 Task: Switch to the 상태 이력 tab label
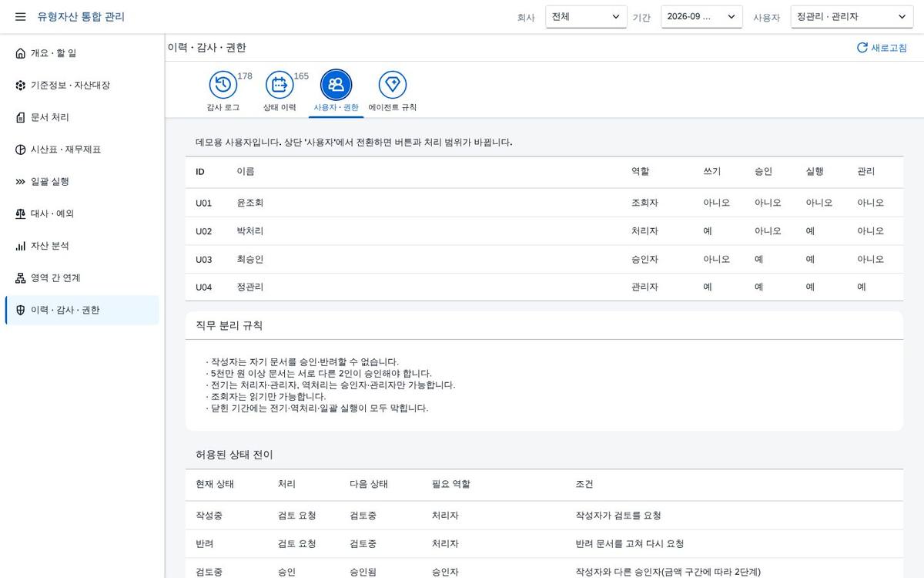click(x=280, y=108)
